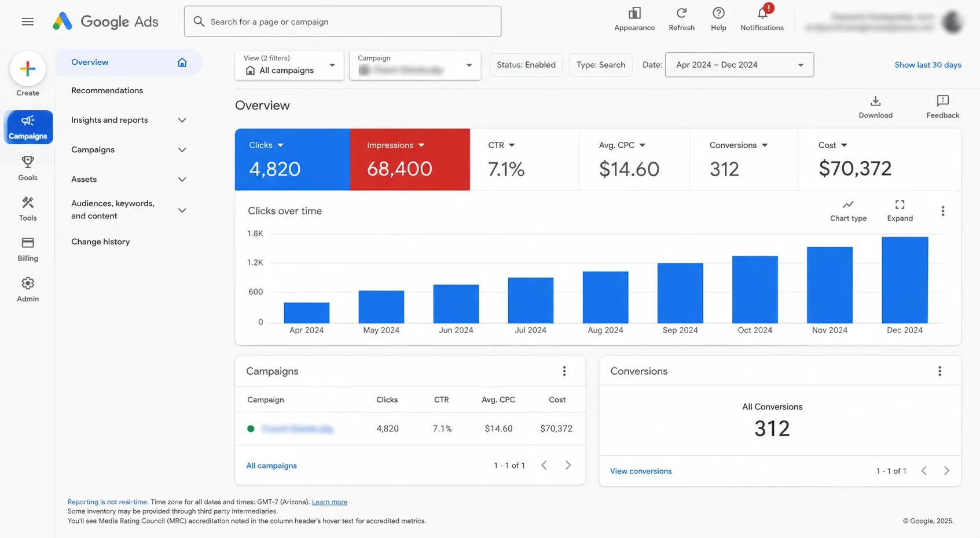
Task: Send Feedback via the icon
Action: tap(942, 107)
